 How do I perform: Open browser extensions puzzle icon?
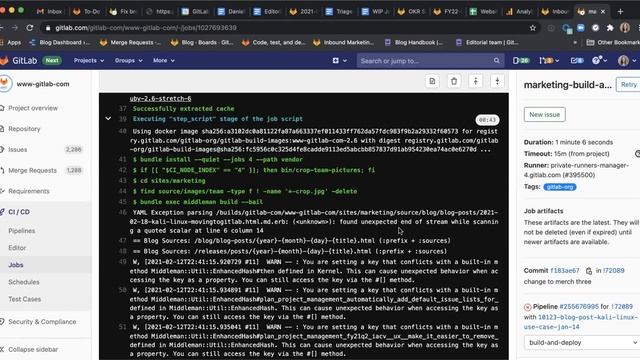pos(610,28)
